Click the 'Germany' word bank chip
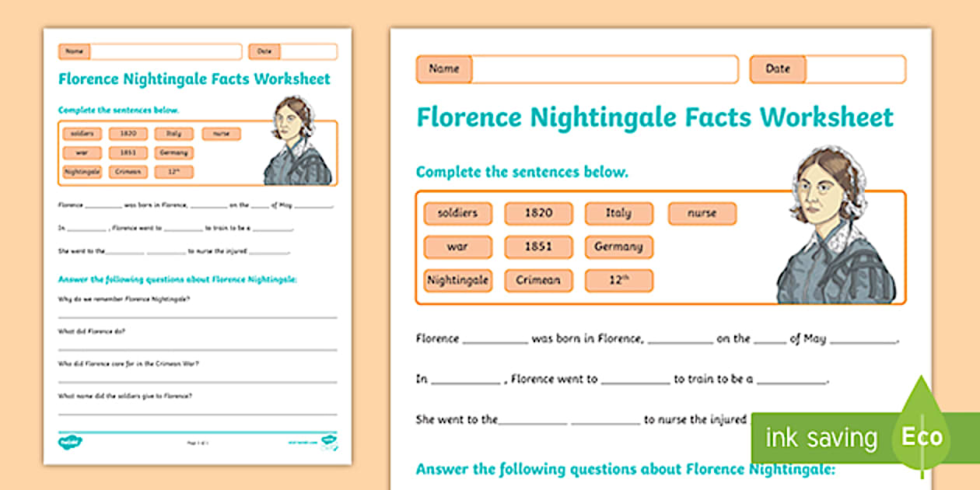This screenshot has height=490, width=980. 618,247
